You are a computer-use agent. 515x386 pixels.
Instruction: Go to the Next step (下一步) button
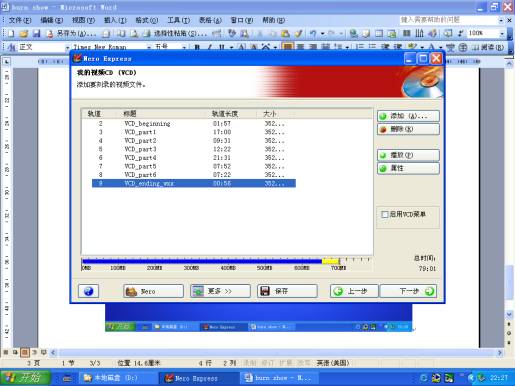coord(408,291)
